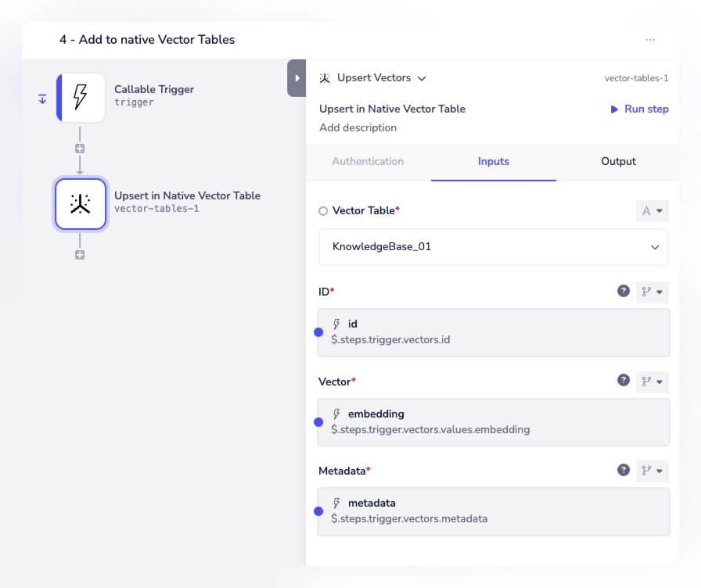Run step for the vector upsert
The width and height of the screenshot is (701, 588).
click(x=639, y=109)
